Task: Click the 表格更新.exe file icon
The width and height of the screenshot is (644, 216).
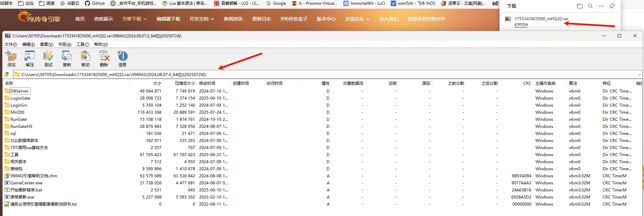Action: (x=7, y=197)
